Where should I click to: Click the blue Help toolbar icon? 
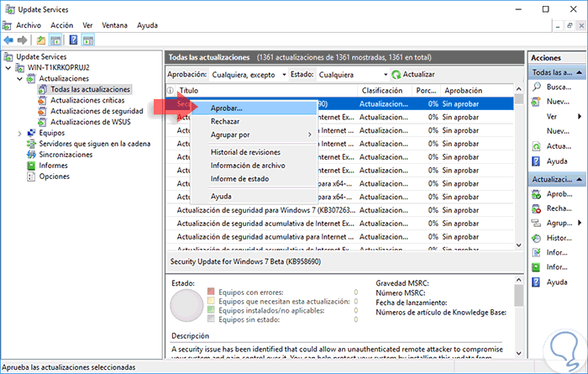pos(74,40)
